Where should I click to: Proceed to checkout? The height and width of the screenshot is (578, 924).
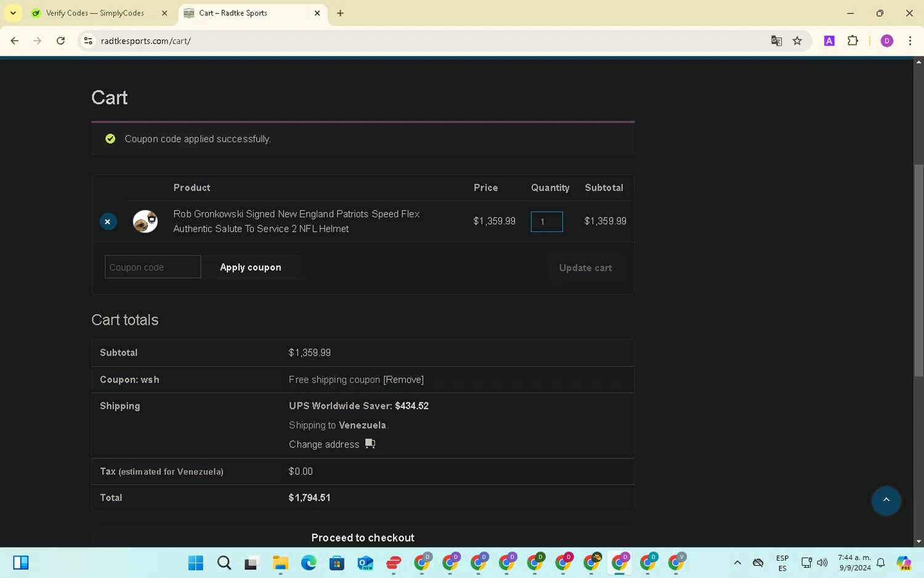[x=363, y=537]
